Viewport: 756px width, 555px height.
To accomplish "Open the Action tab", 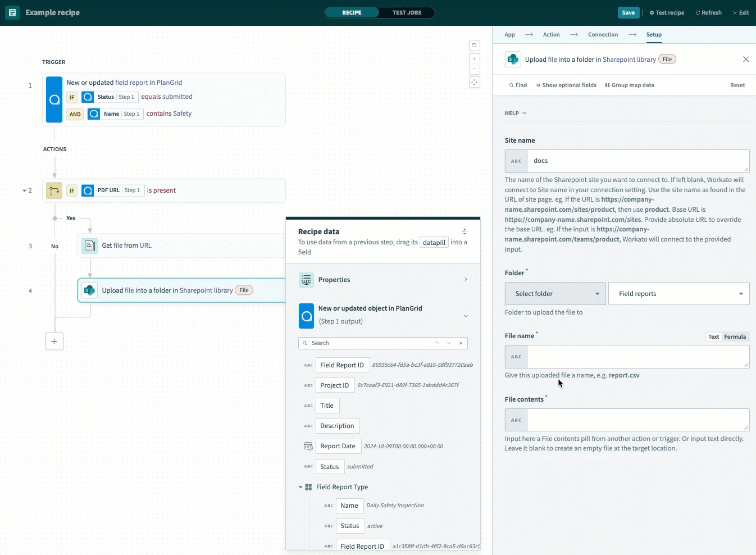I will coord(551,35).
